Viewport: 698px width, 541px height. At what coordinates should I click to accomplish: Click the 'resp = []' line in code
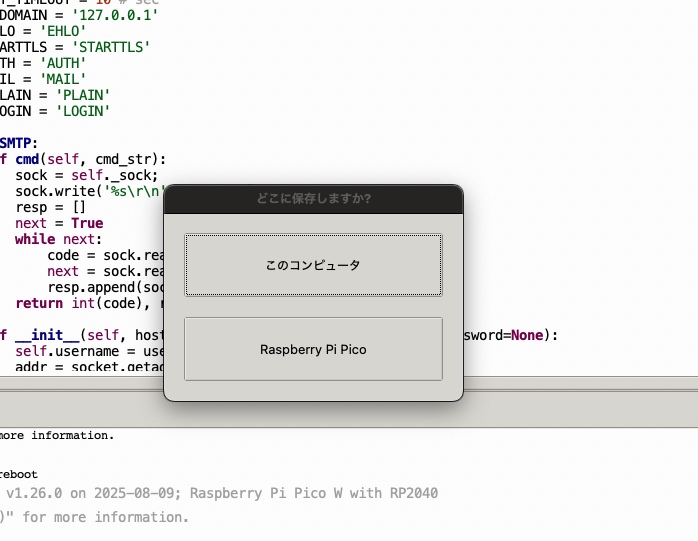coord(50,207)
